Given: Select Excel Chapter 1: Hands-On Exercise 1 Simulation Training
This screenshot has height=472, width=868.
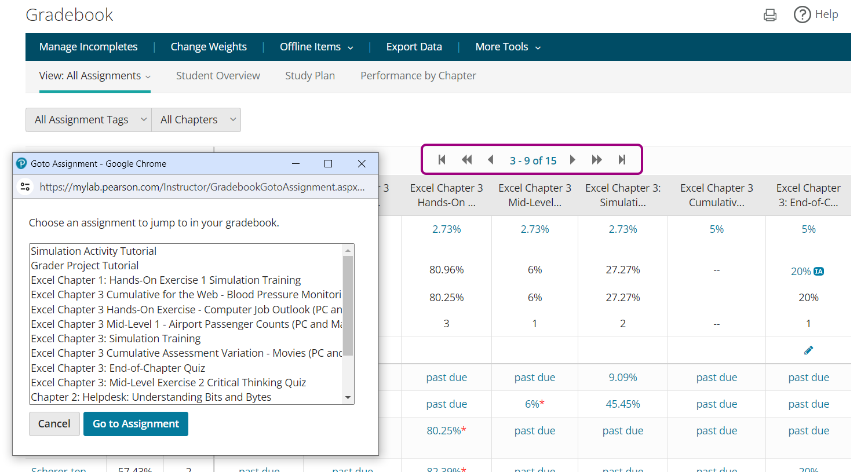Looking at the screenshot, I should [186, 280].
